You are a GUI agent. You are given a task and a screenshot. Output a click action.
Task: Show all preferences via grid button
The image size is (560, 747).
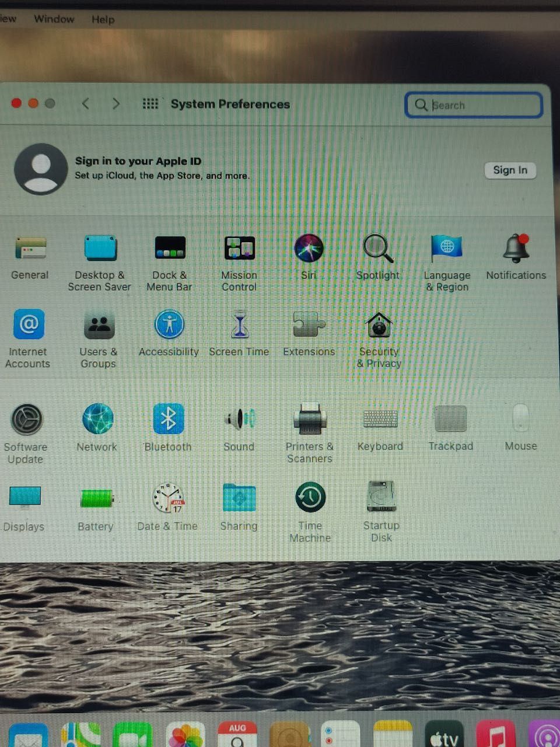click(x=150, y=103)
